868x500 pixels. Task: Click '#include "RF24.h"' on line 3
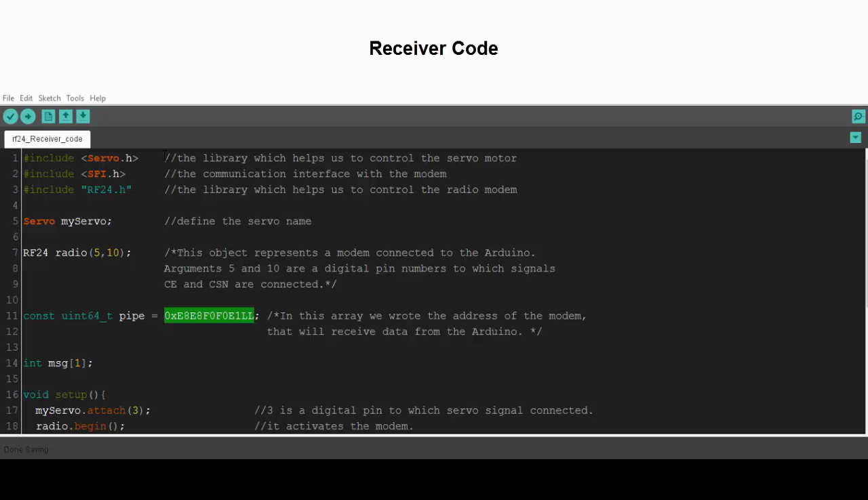point(77,190)
